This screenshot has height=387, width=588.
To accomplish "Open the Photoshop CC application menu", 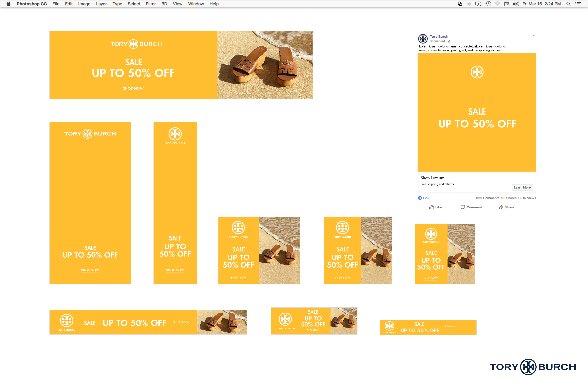I will click(32, 4).
